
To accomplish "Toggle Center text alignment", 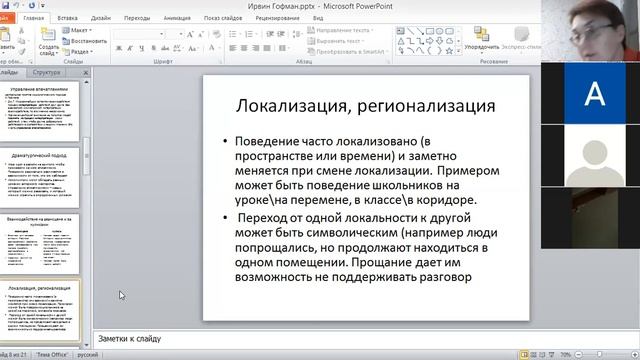I will click(x=244, y=48).
